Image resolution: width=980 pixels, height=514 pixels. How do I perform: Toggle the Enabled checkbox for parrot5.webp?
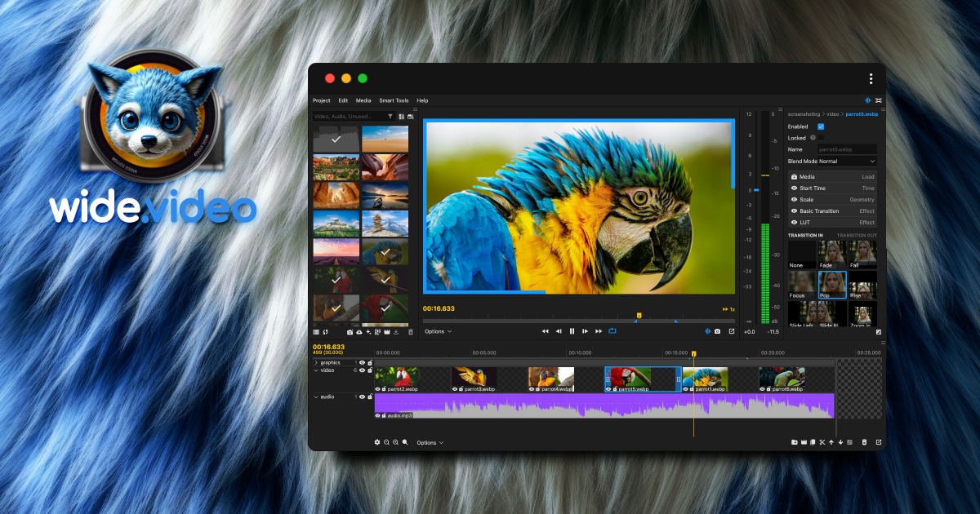[821, 126]
